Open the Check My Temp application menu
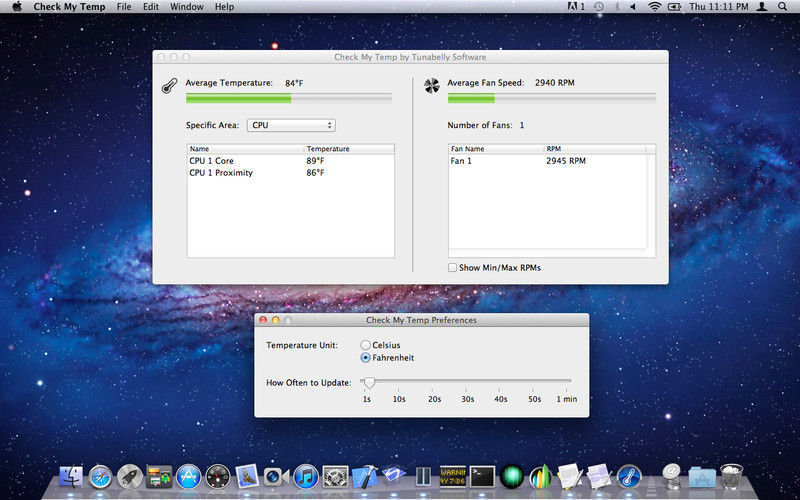 pyautogui.click(x=69, y=7)
